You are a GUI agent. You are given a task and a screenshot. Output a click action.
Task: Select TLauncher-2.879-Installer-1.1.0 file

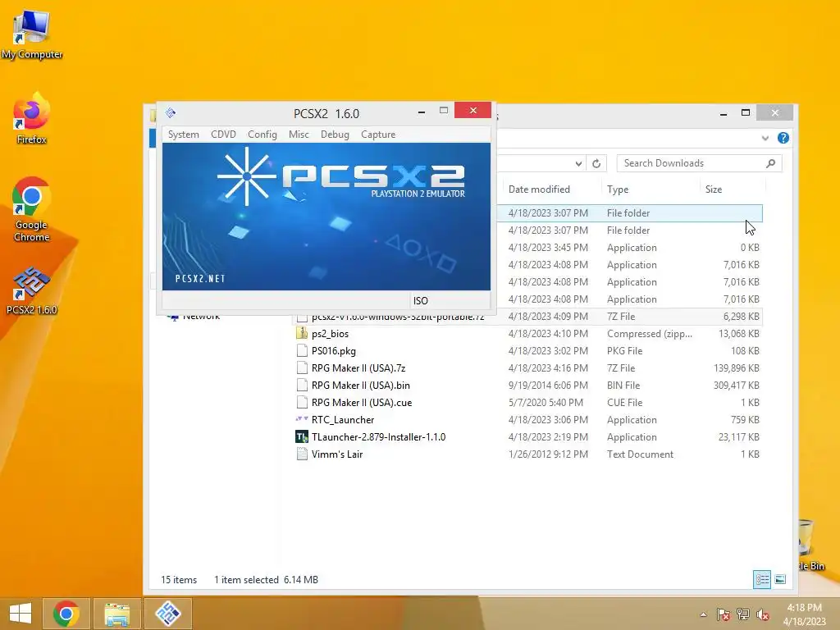tap(378, 437)
